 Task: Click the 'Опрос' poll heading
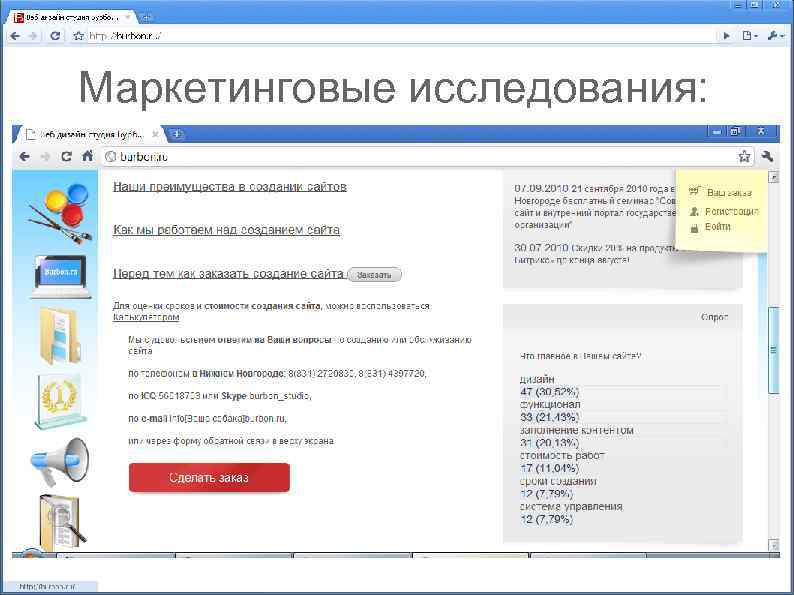pos(714,317)
